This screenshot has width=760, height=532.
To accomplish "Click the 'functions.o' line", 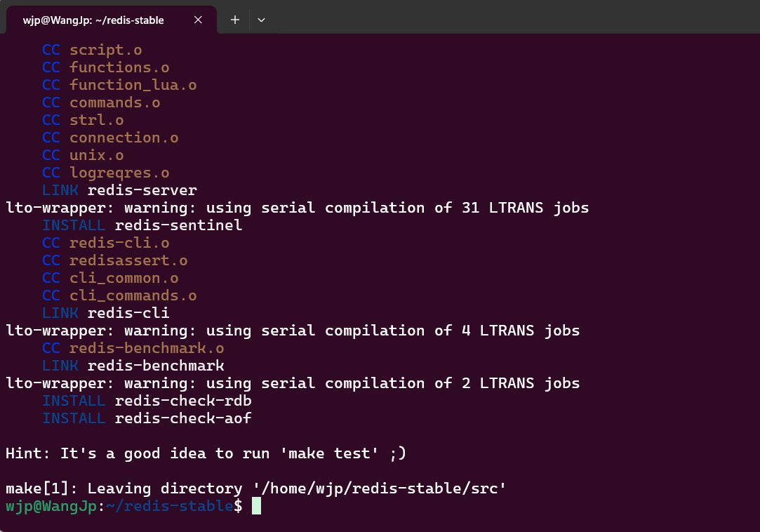I will tap(106, 67).
